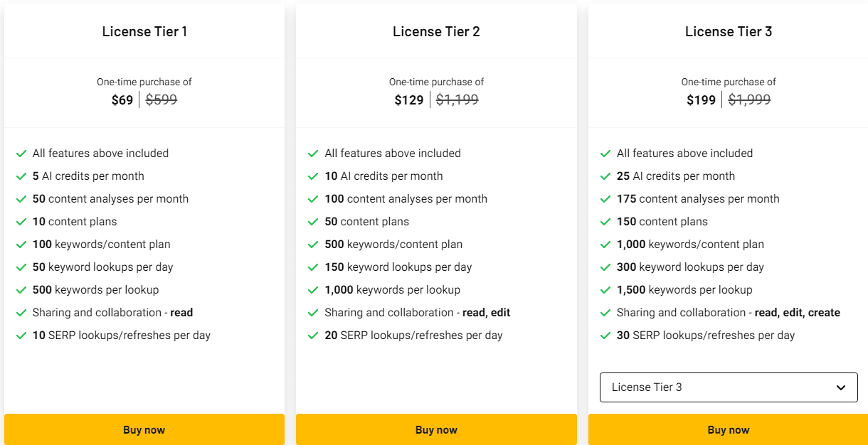Click the checkmark beside Tier 2's keyword lookups
This screenshot has width=868, height=445.
coord(313,267)
